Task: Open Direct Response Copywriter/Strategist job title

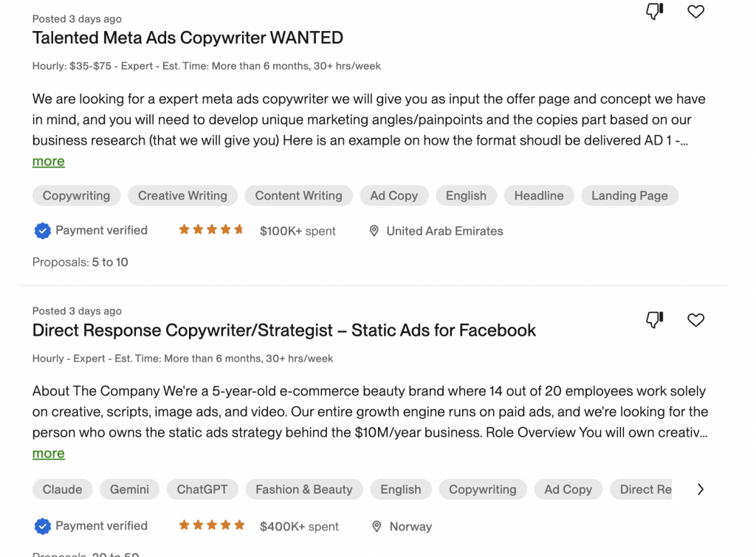Action: pos(284,330)
